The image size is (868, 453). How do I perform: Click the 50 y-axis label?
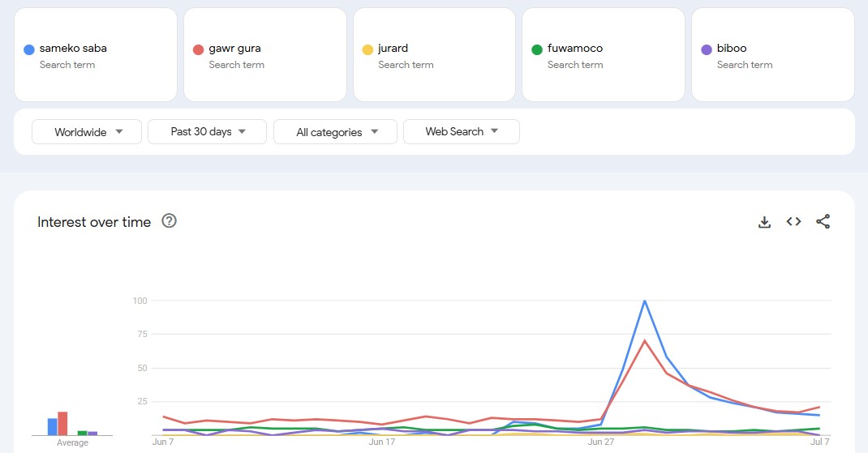click(x=142, y=368)
